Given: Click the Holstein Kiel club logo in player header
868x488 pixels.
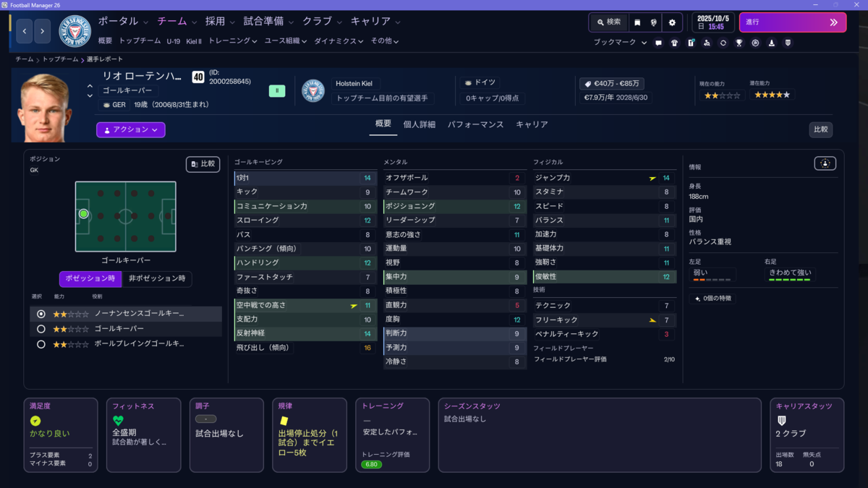Looking at the screenshot, I should 313,90.
